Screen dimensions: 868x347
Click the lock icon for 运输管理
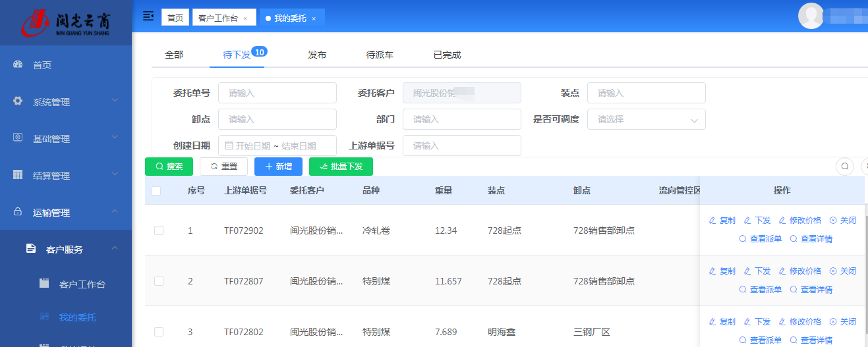click(18, 212)
